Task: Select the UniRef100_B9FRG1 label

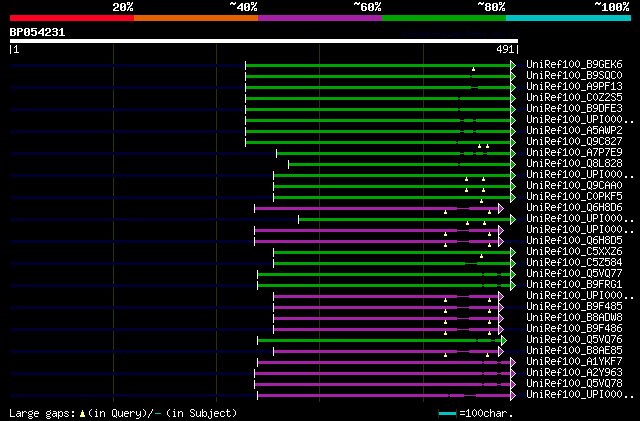Action: pyautogui.click(x=574, y=285)
